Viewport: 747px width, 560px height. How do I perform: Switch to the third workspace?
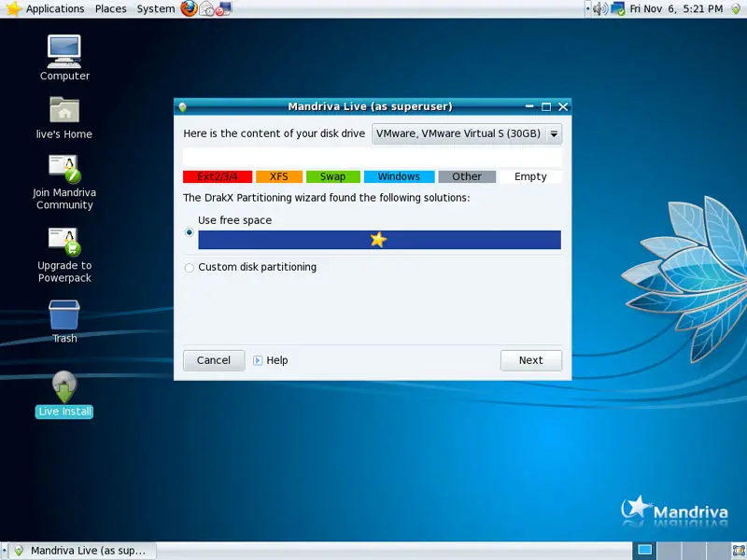point(694,551)
